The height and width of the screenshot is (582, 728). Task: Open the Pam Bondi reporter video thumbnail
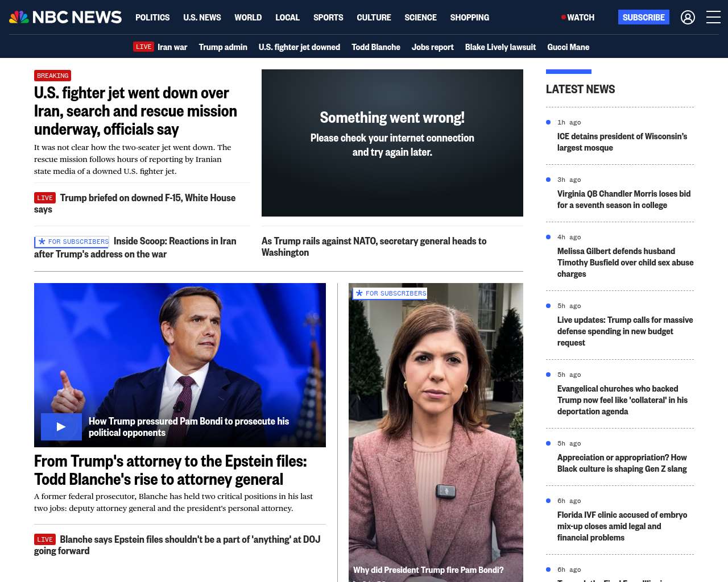click(x=436, y=432)
